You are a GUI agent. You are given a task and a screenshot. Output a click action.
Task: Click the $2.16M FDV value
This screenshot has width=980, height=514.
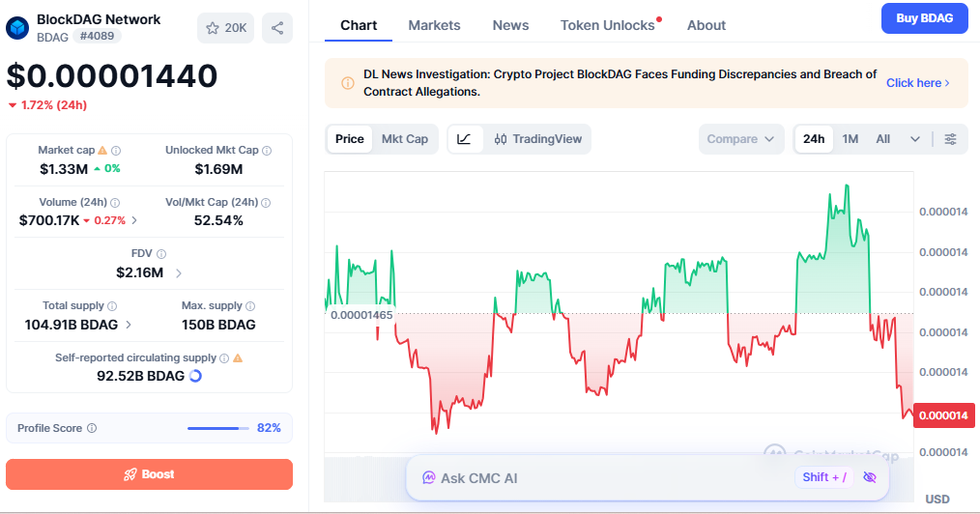pyautogui.click(x=140, y=272)
